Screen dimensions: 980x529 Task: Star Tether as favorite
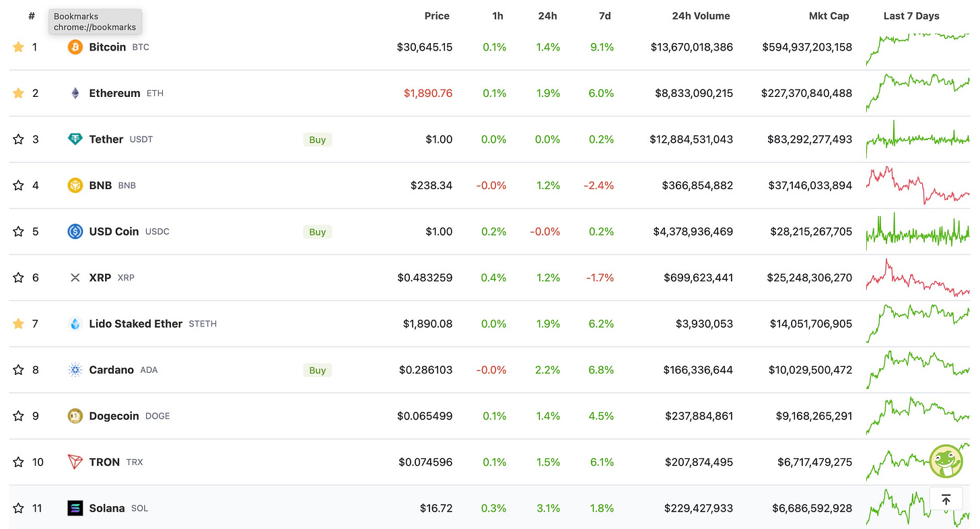(x=18, y=139)
